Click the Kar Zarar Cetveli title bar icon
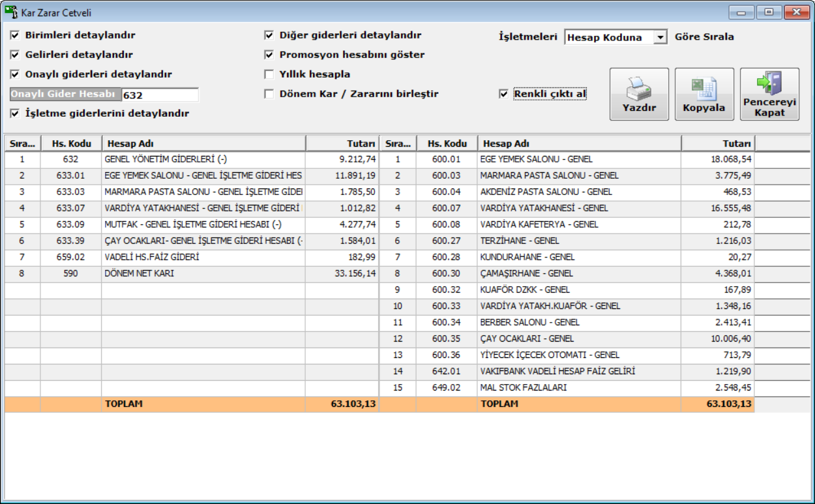Viewport: 815px width, 504px height. (x=11, y=12)
